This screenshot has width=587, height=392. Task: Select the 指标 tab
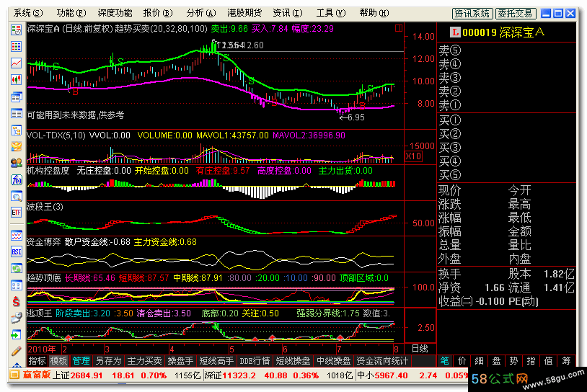(37, 360)
